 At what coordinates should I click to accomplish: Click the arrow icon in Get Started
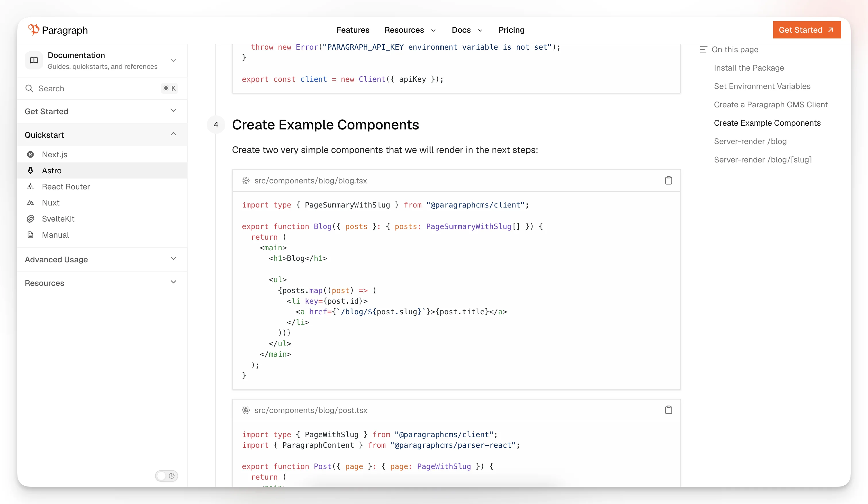coord(831,30)
